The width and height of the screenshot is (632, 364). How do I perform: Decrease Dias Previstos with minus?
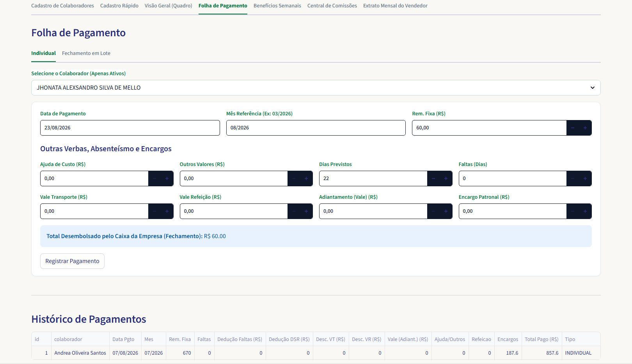click(x=433, y=178)
